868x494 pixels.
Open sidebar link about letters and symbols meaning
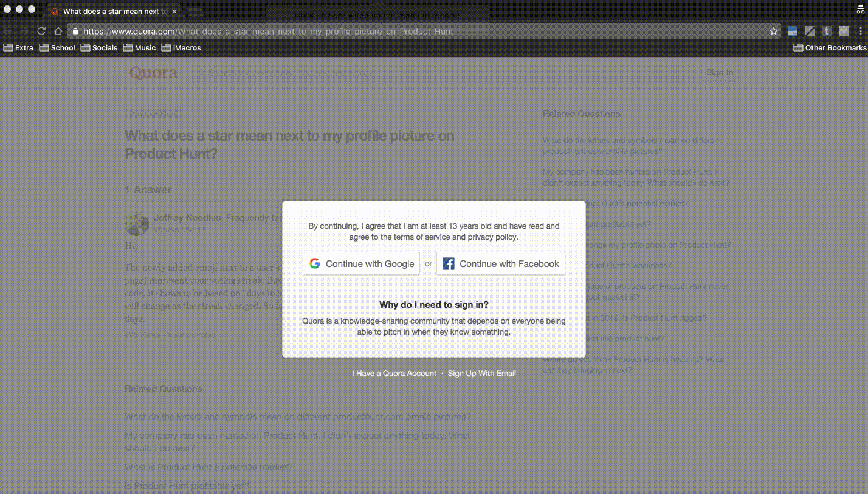tap(632, 145)
